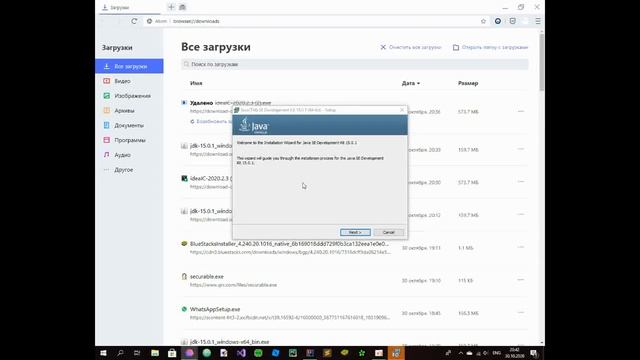Click the securable.exe source URL link
Viewport: 640px width, 360px height.
point(233,285)
